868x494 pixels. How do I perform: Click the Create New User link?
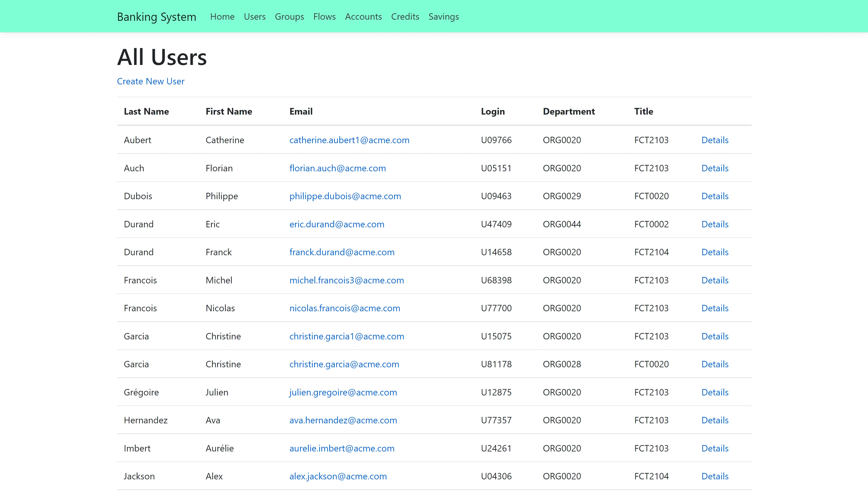pos(151,81)
